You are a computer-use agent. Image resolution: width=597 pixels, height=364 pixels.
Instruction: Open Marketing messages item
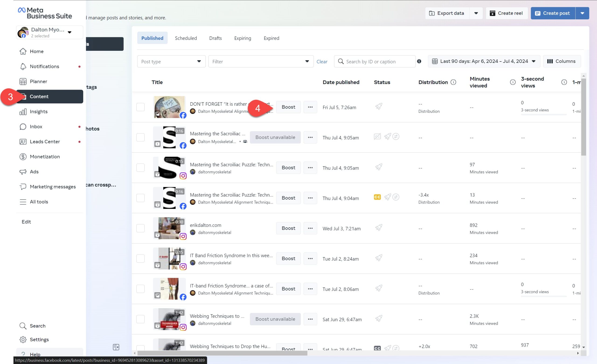click(x=50, y=187)
